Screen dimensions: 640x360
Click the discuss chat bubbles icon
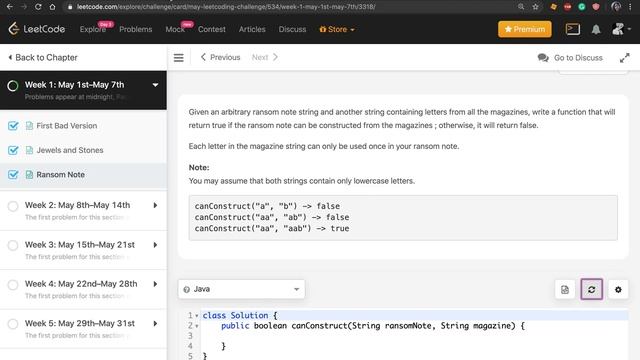(x=543, y=58)
